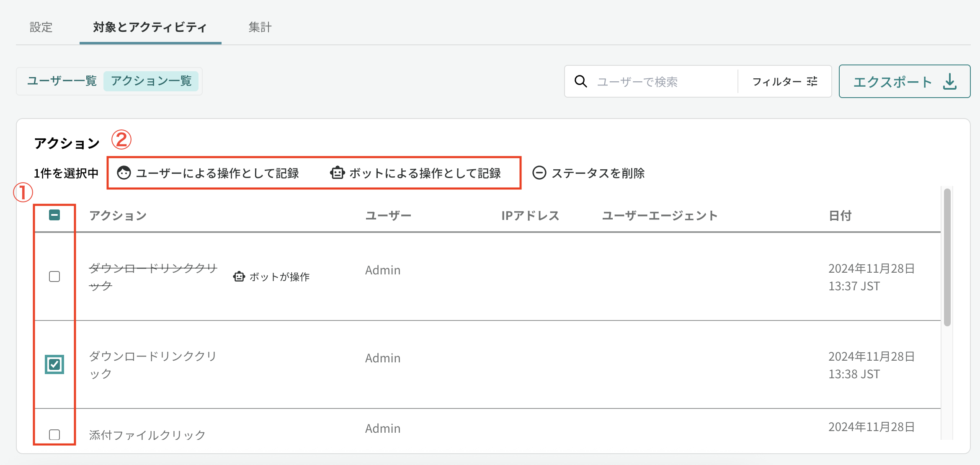Select the アクション一覧 view
The height and width of the screenshot is (465, 980).
point(151,81)
